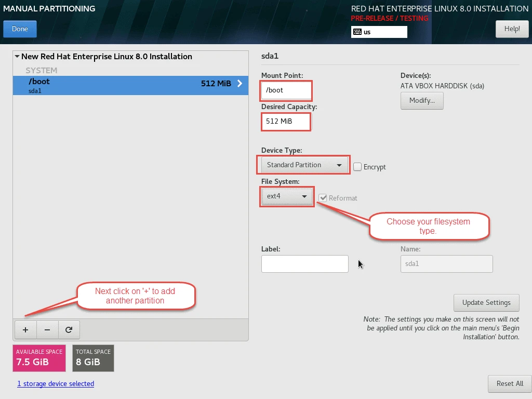
Task: Click the minus icon to remove partition
Action: tap(47, 329)
